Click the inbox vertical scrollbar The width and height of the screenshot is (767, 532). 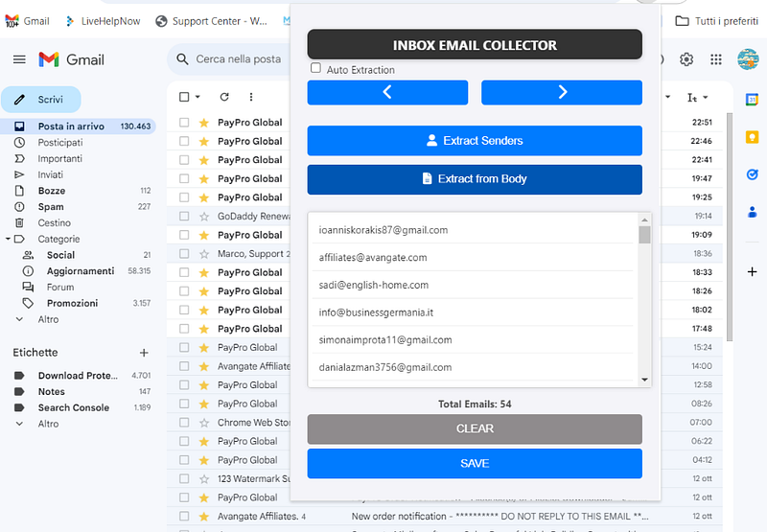click(730, 227)
